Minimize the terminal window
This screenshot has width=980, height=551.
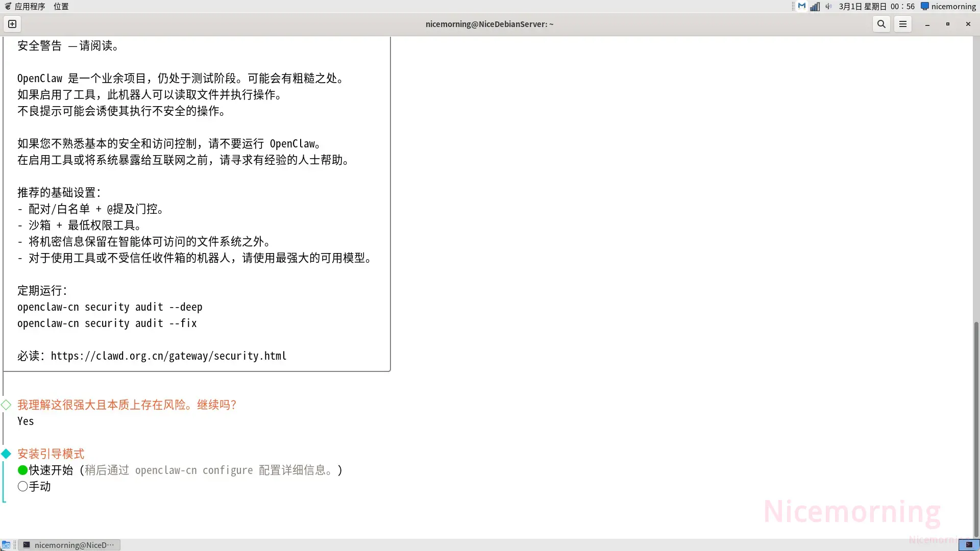coord(927,24)
